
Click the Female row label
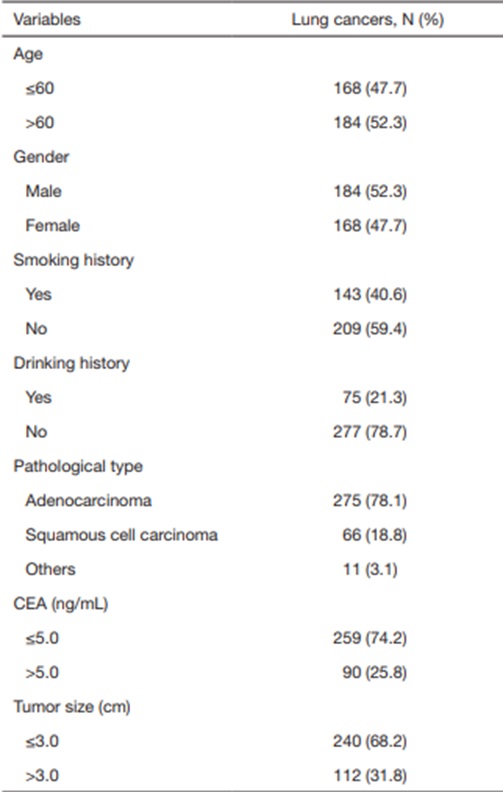point(53,225)
